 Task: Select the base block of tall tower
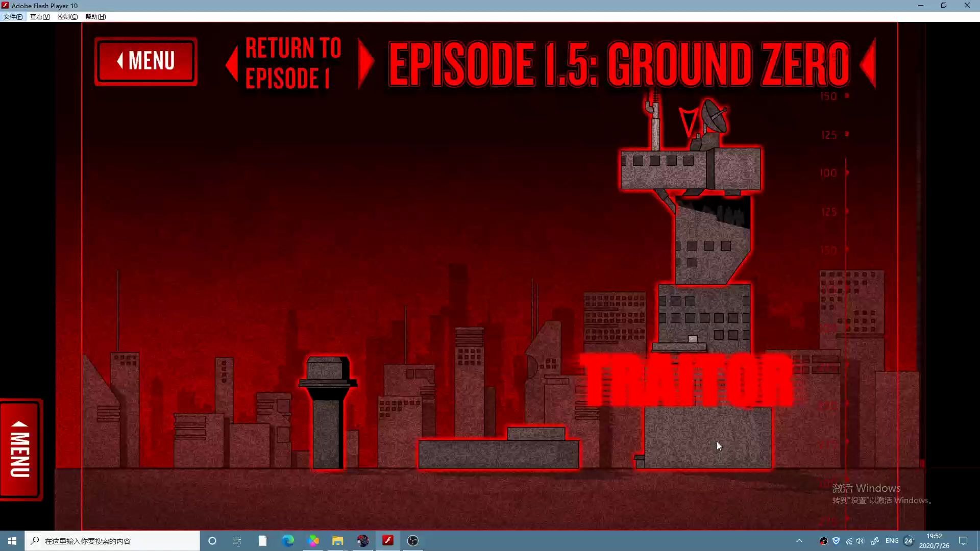click(x=707, y=437)
